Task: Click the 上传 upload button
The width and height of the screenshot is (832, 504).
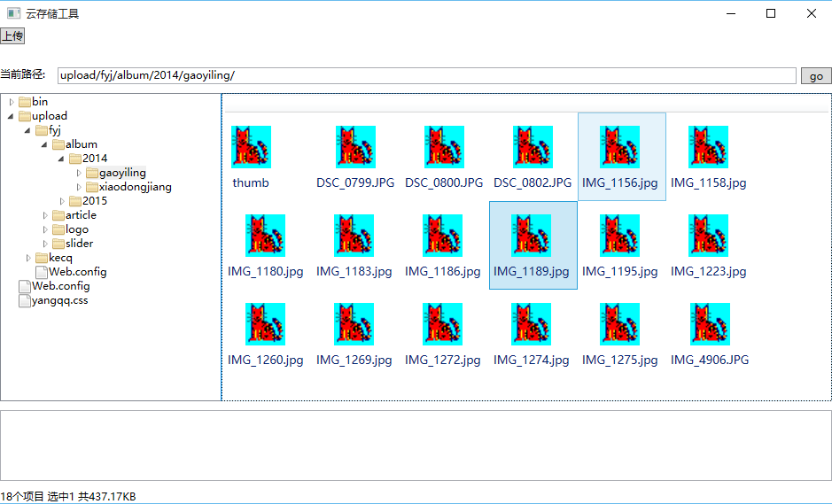Action: pyautogui.click(x=12, y=36)
